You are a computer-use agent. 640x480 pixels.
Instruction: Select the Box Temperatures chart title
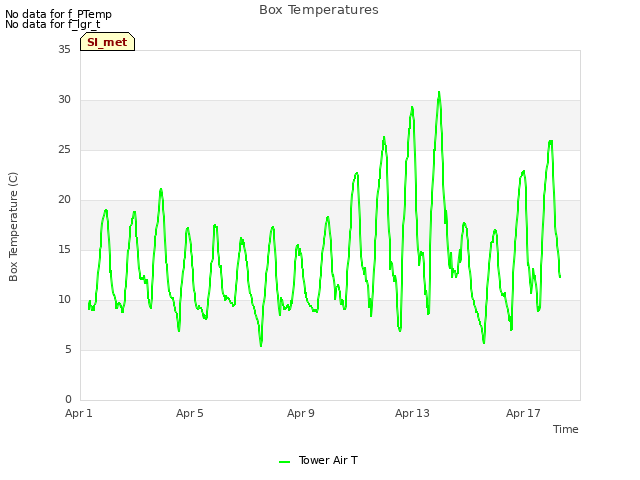point(319,10)
